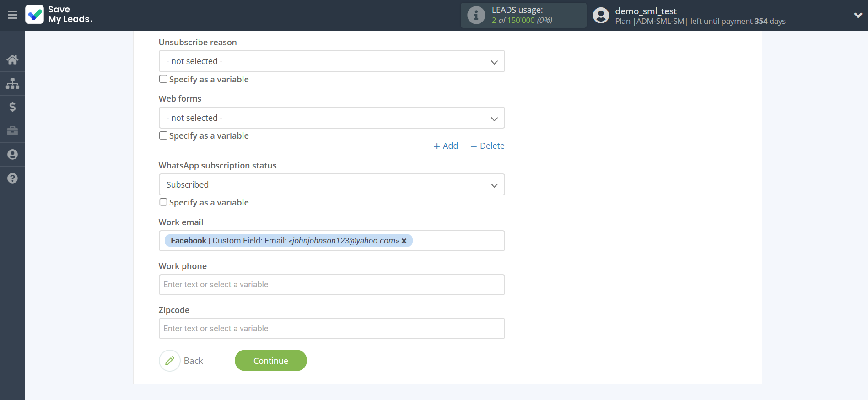Enable variable checkbox under Unsubscribe reason
This screenshot has width=868, height=400.
tap(163, 79)
